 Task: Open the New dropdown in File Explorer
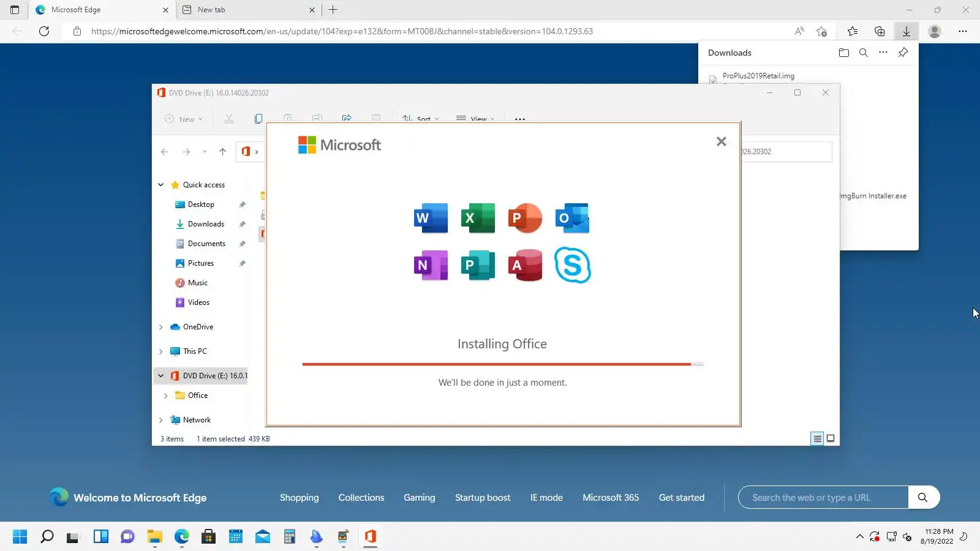pos(184,119)
